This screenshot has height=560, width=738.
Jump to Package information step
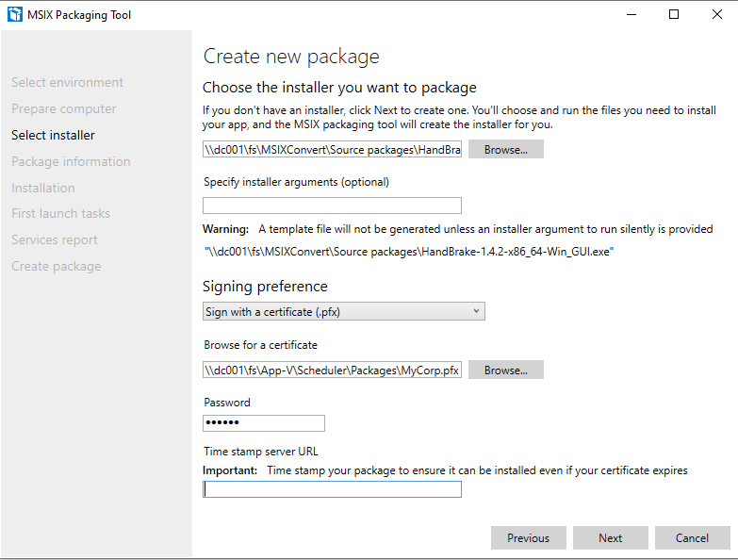(71, 162)
